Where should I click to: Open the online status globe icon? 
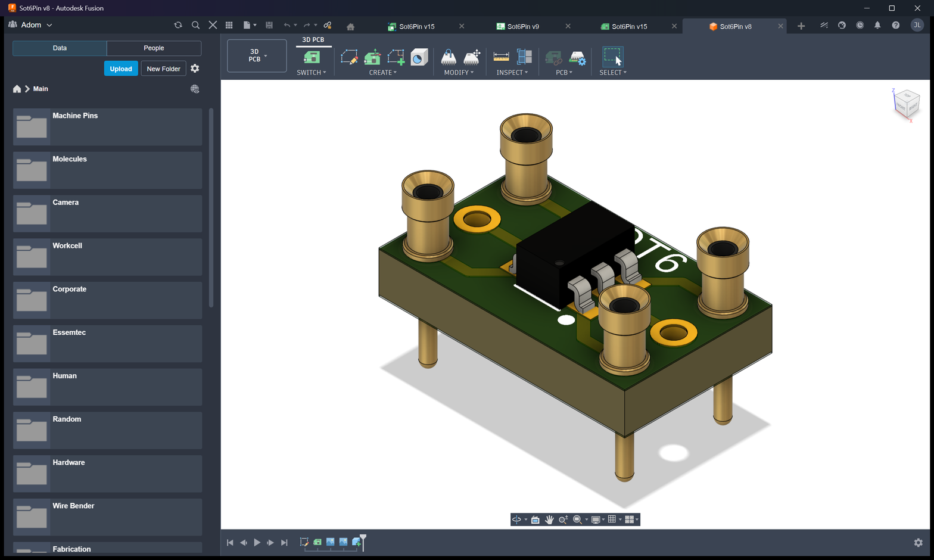tap(842, 25)
